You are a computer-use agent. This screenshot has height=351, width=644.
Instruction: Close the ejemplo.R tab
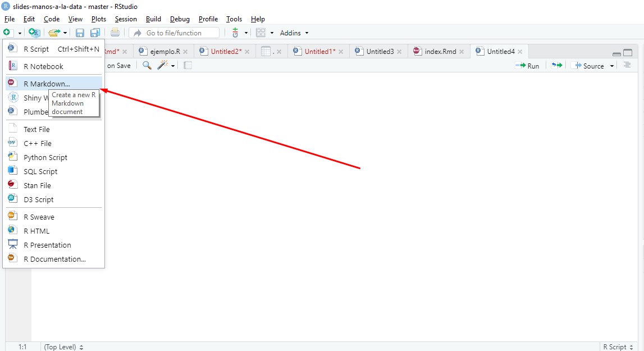pos(187,52)
